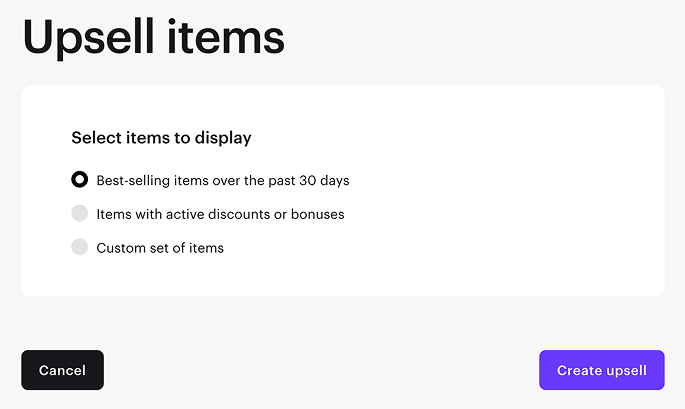The width and height of the screenshot is (685, 409).
Task: Pick the custom set of items radio
Action: pyautogui.click(x=80, y=247)
